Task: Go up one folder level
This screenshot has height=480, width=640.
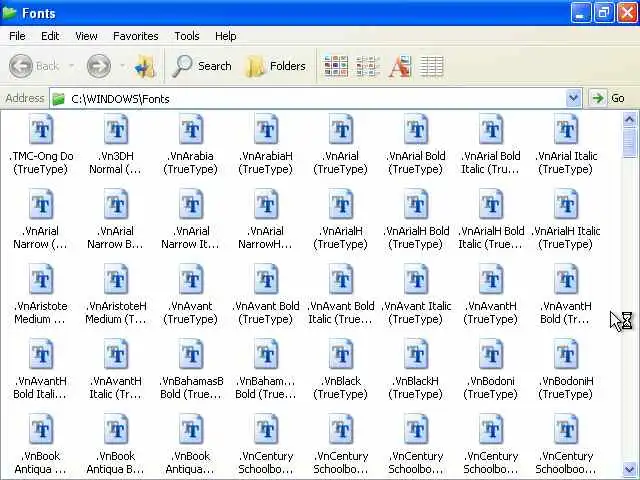Action: coord(145,66)
